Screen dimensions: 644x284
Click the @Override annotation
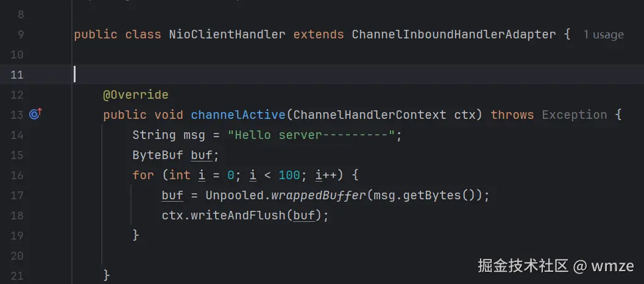tap(135, 95)
